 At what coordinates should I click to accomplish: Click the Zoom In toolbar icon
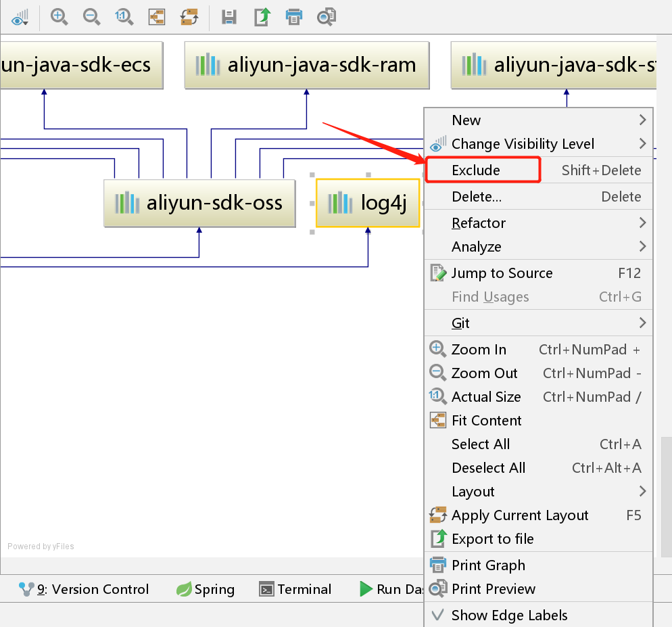click(59, 17)
